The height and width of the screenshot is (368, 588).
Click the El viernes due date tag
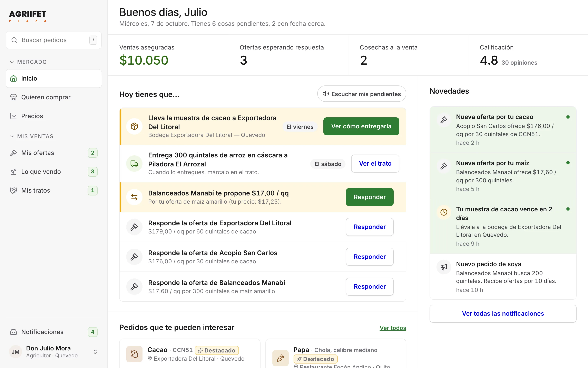[x=300, y=127]
